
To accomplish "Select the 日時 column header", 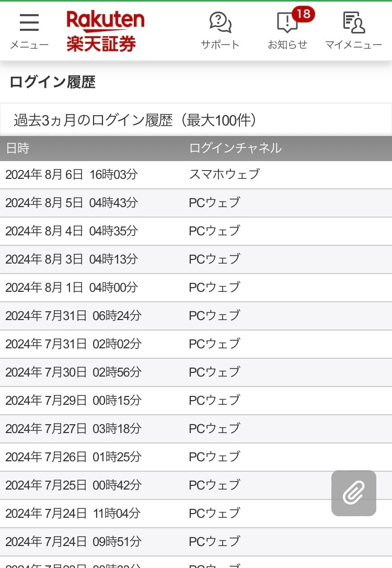I will tap(17, 148).
